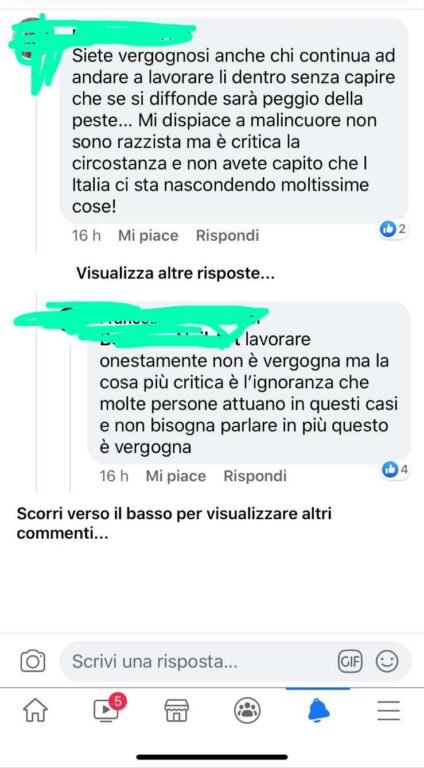424x768 pixels.
Task: Reply to the first comment via Rispondi
Action: click(x=227, y=236)
